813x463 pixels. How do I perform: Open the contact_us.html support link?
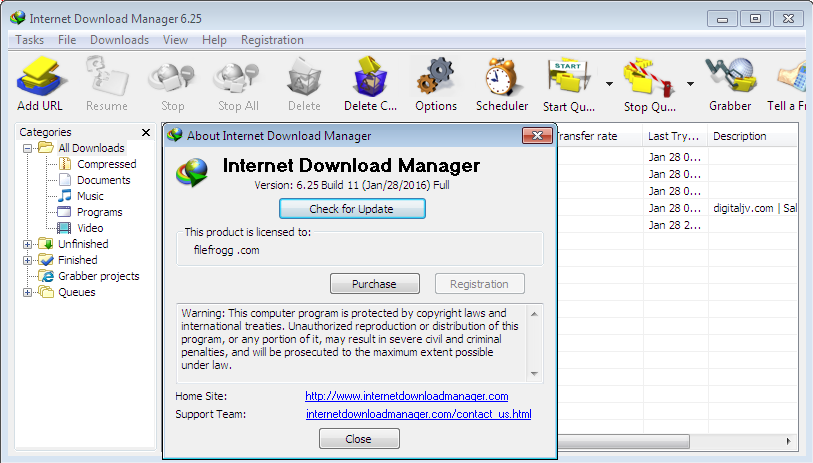[x=418, y=414]
